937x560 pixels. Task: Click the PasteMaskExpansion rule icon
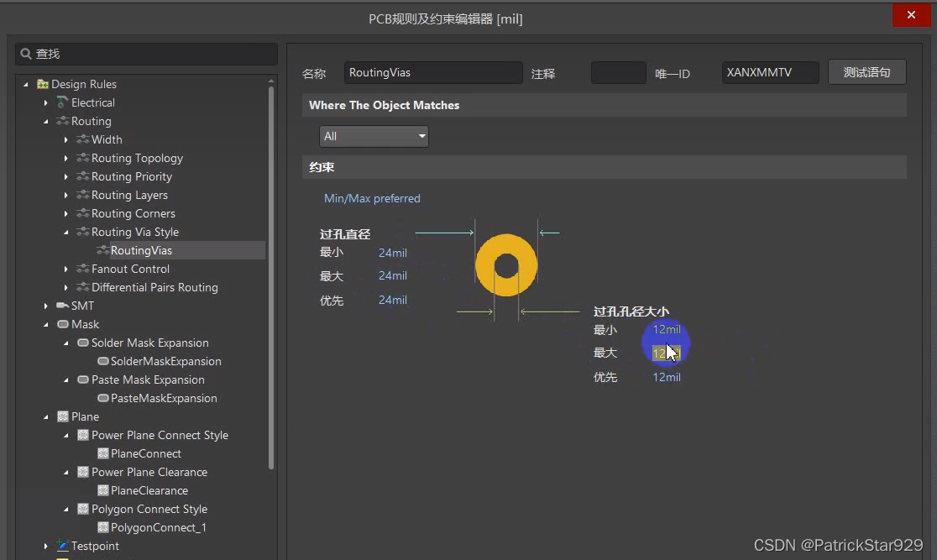coord(102,399)
